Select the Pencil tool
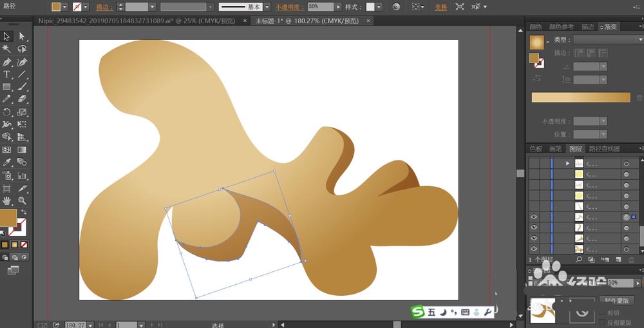 (6, 99)
